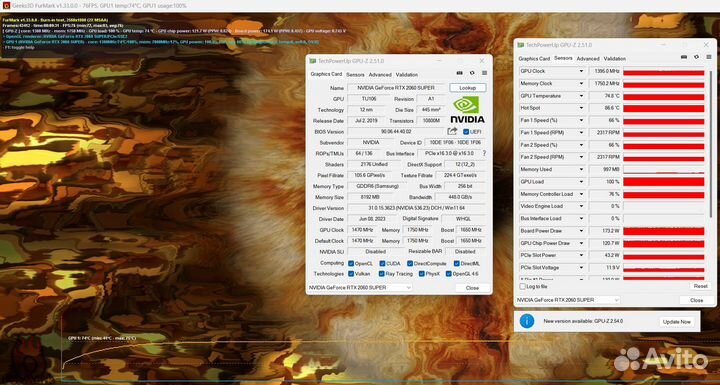This screenshot has height=385, width=720.
Task: Click GPU-Z title icon of Sensors window
Action: click(x=521, y=45)
